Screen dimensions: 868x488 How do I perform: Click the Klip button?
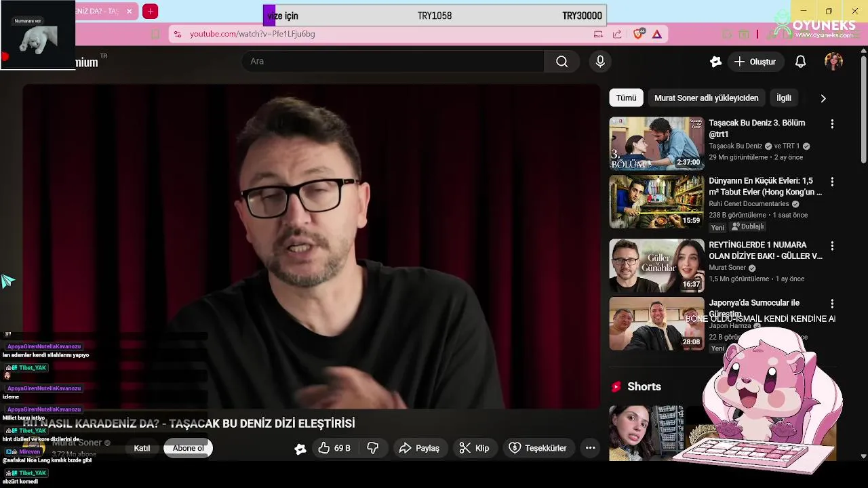pyautogui.click(x=474, y=448)
